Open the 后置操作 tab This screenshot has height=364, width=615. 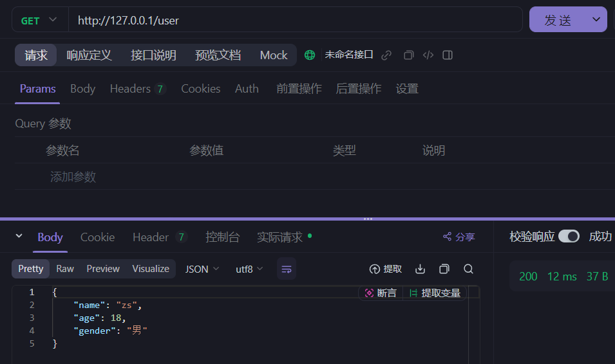[x=359, y=89]
